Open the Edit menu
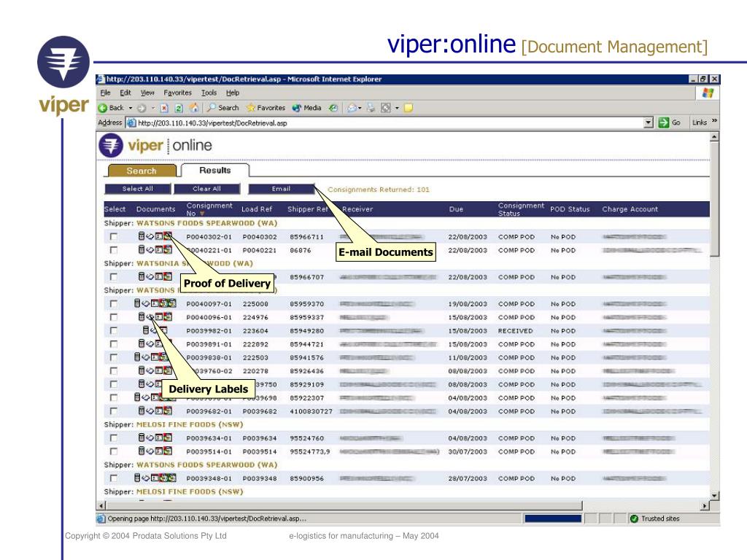The image size is (747, 560). point(125,93)
